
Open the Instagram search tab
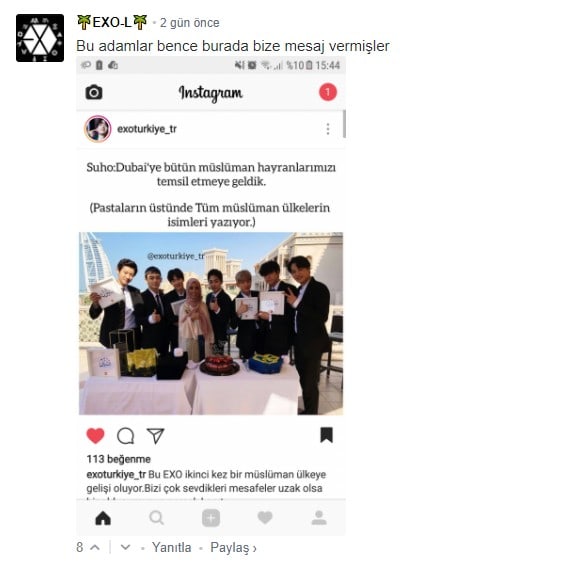click(157, 518)
